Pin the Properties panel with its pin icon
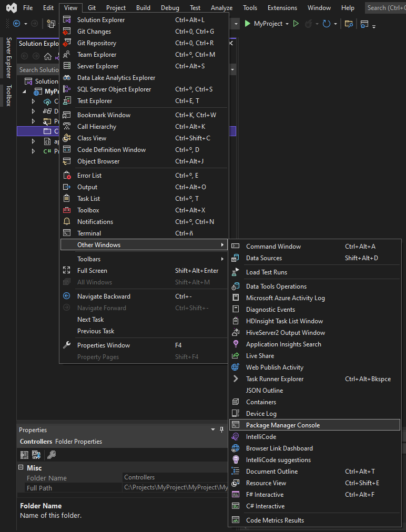This screenshot has height=532, width=406. tap(221, 430)
